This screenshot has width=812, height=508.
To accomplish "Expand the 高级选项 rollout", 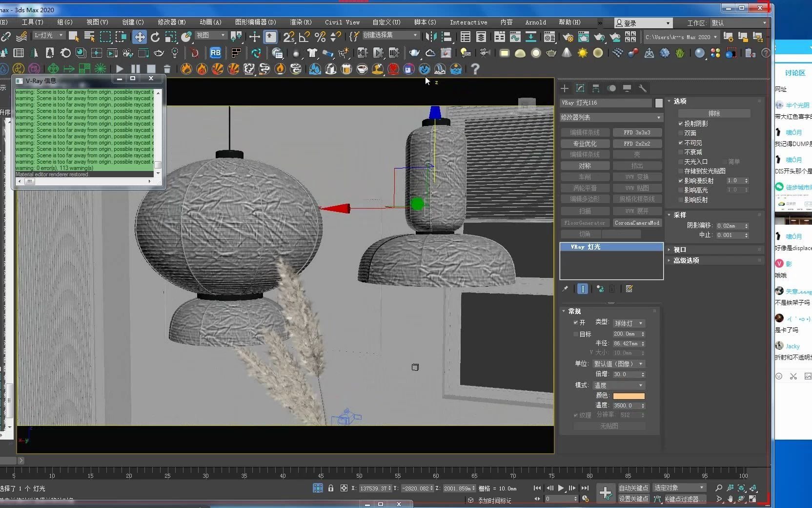I will point(686,260).
